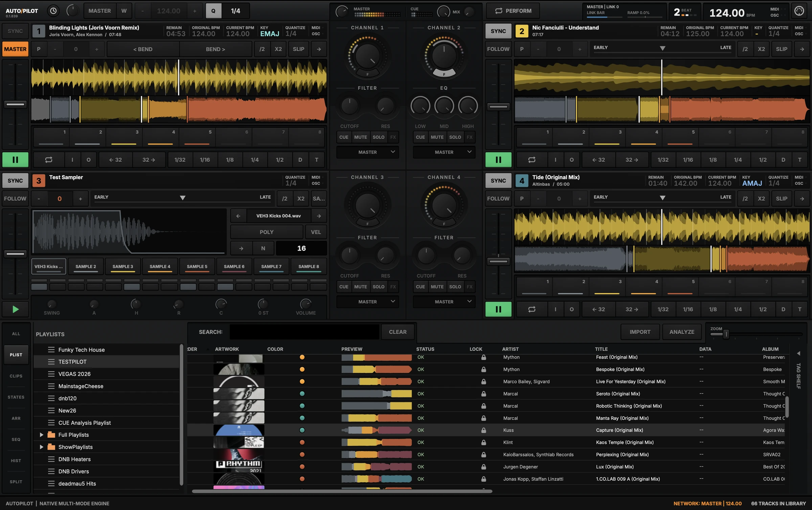The image size is (812, 510).
Task: Collapse the tag shelf arrow
Action: [798, 353]
